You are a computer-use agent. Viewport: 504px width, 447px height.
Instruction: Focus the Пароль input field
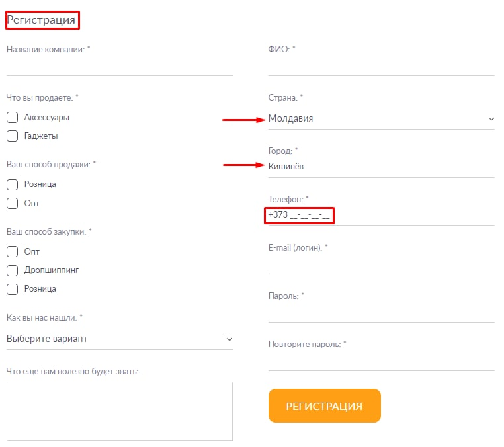tap(381, 313)
